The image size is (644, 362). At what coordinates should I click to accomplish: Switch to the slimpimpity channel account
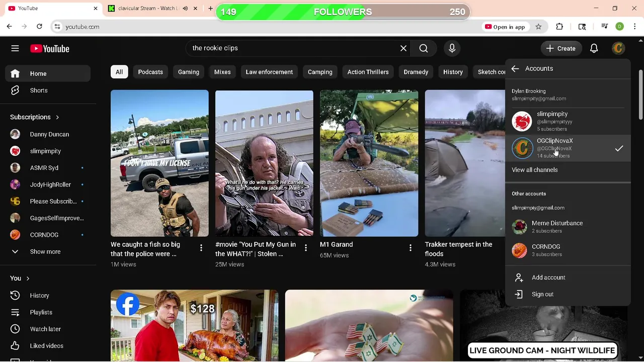568,121
